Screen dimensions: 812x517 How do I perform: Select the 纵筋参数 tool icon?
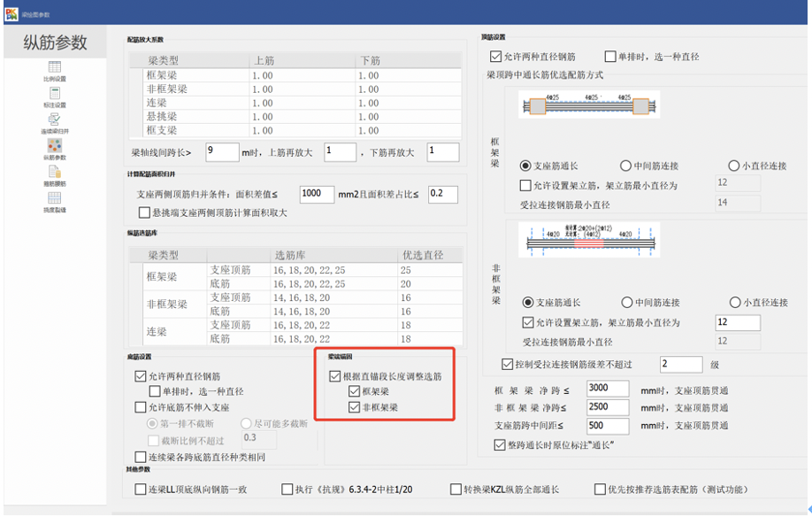[54, 145]
